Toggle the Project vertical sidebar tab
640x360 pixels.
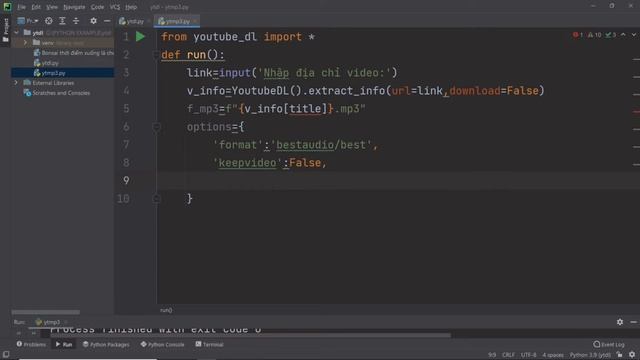click(x=5, y=30)
